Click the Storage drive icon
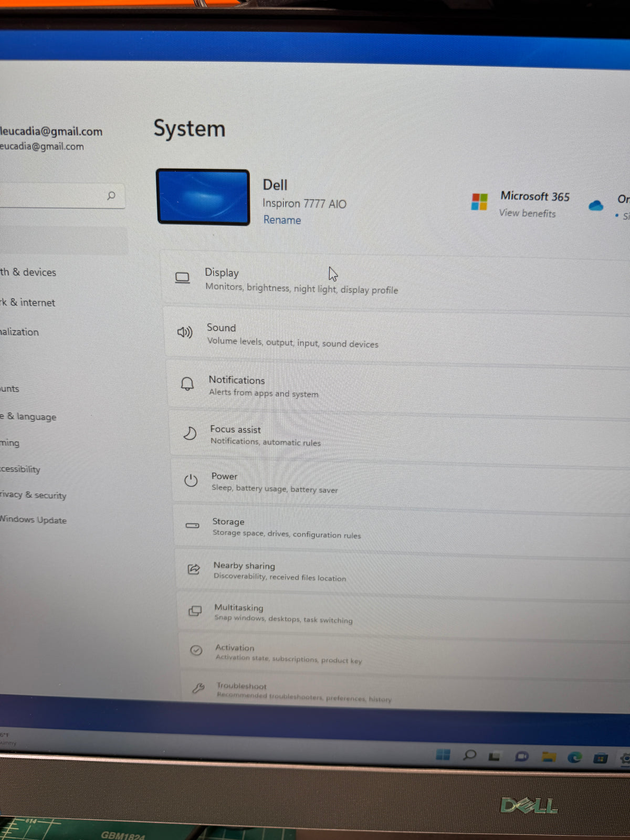630x840 pixels. click(193, 526)
